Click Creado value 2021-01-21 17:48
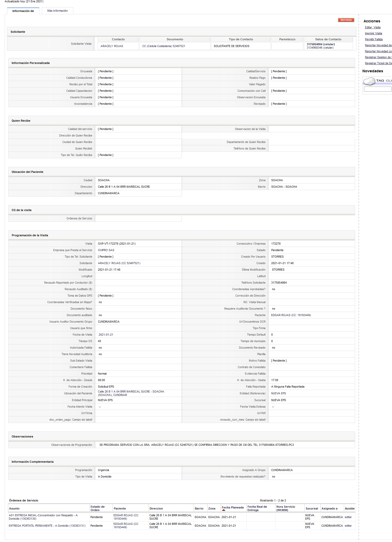 [x=282, y=263]
